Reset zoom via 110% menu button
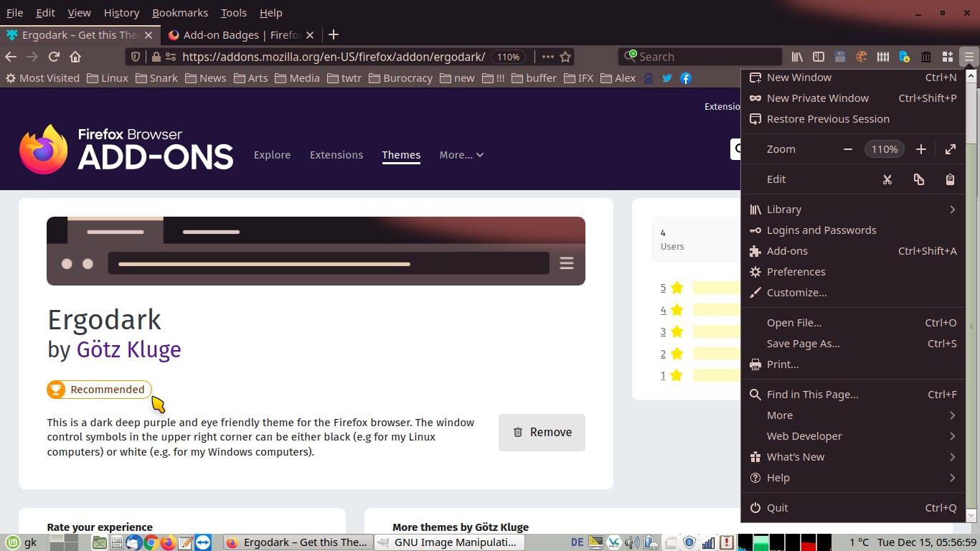The width and height of the screenshot is (980, 551). 885,149
